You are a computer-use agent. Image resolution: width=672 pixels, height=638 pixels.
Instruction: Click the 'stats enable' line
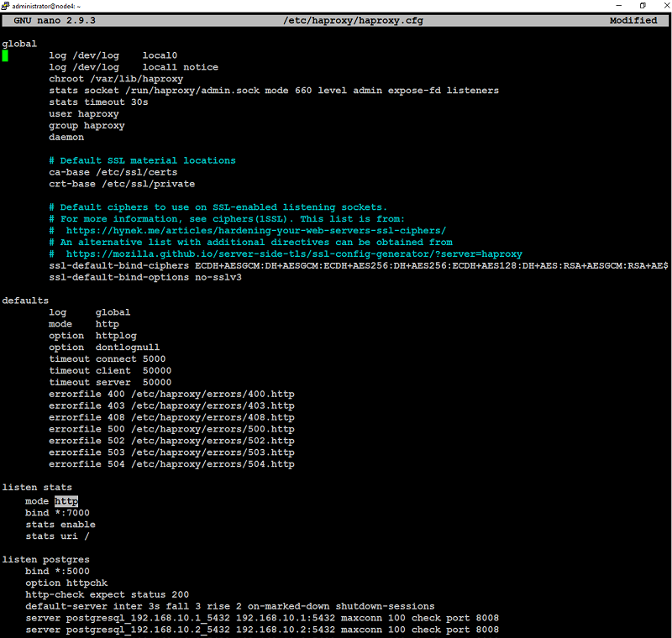pos(60,525)
